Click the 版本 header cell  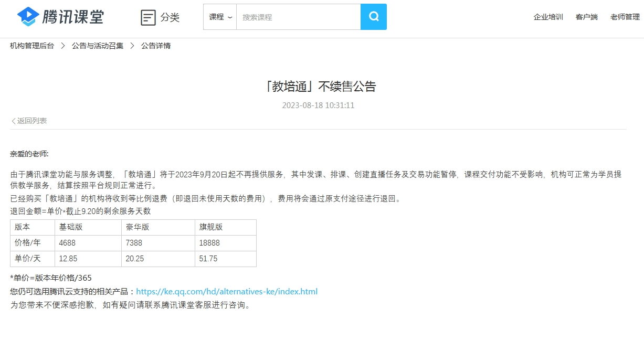33,227
